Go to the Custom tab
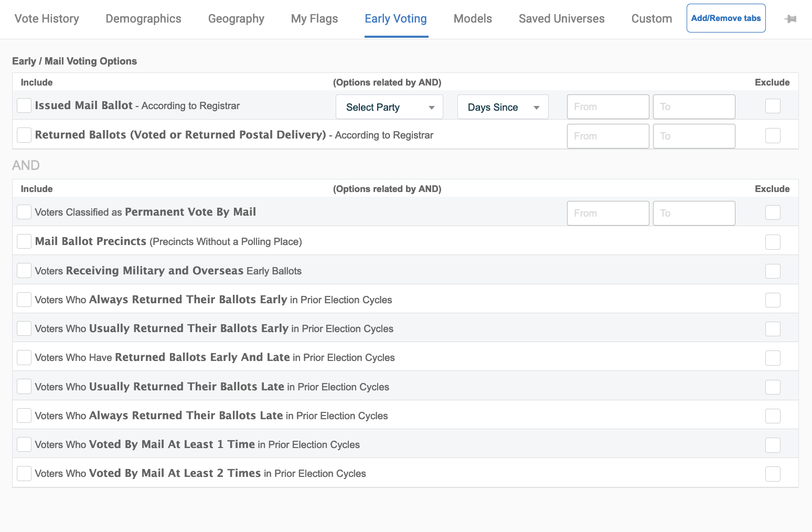This screenshot has height=532, width=812. click(x=651, y=19)
